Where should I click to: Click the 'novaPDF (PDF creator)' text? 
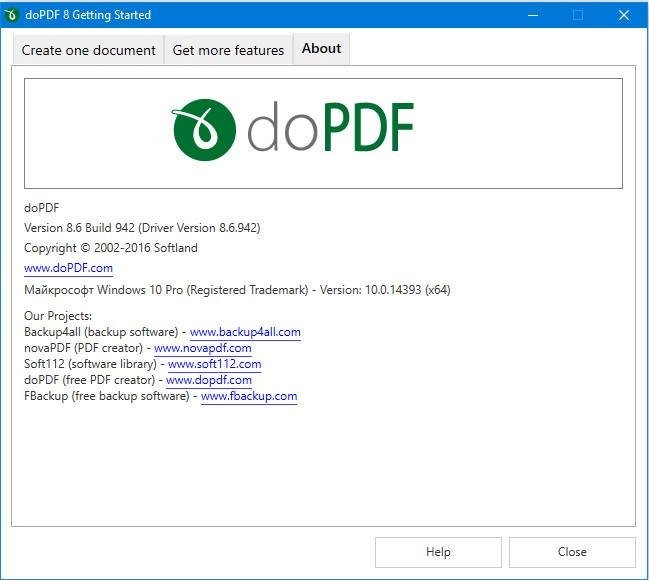pyautogui.click(x=83, y=348)
